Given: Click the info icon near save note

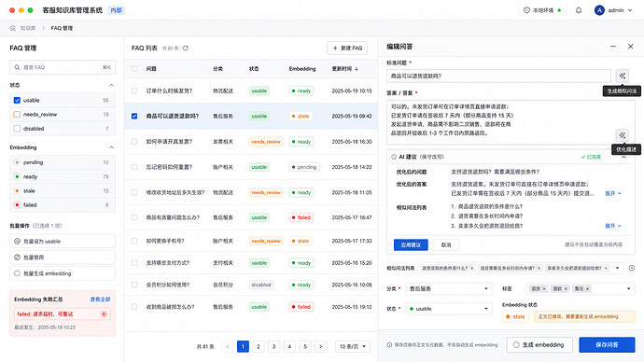Looking at the screenshot, I should [x=389, y=345].
